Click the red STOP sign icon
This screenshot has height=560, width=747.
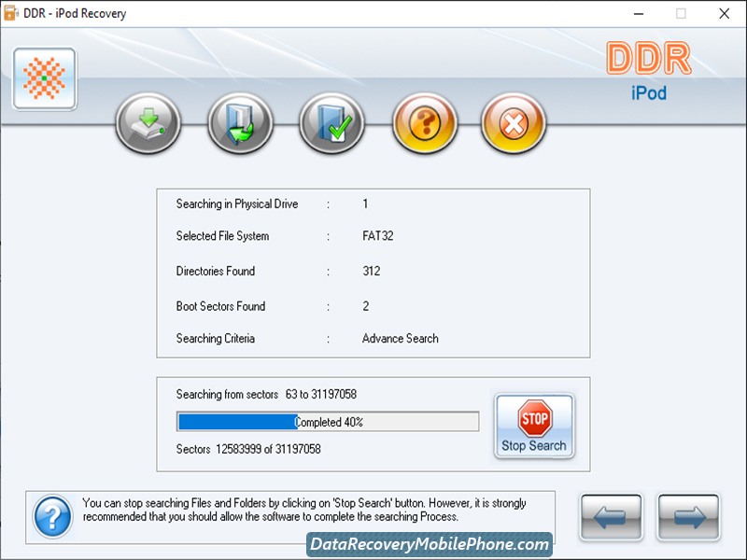coord(533,420)
